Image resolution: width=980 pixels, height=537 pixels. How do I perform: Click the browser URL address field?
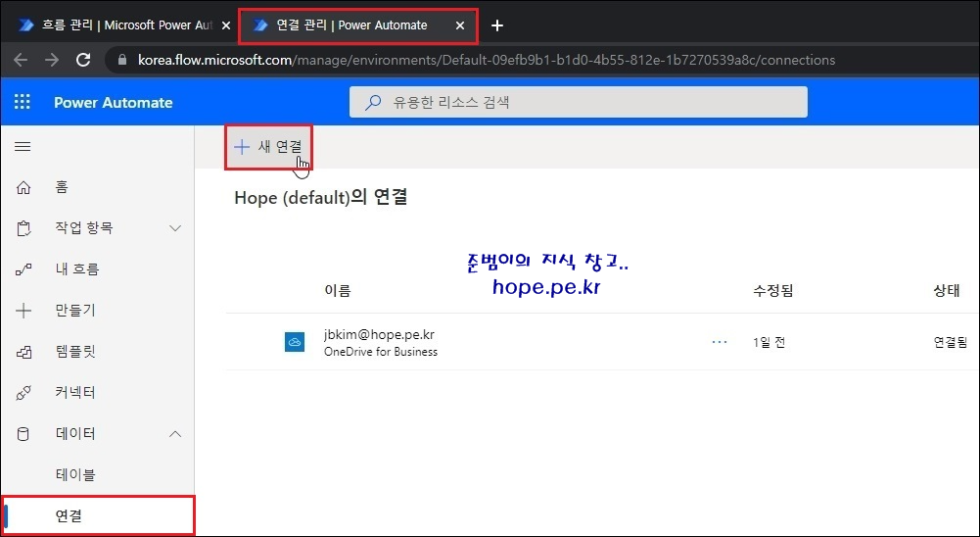tap(487, 60)
